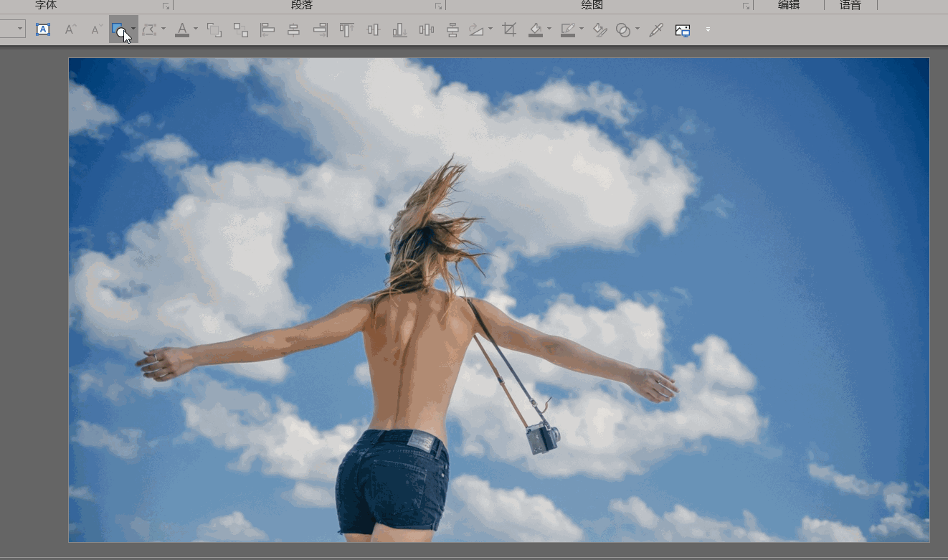Click the Rotate objects icon

[477, 29]
